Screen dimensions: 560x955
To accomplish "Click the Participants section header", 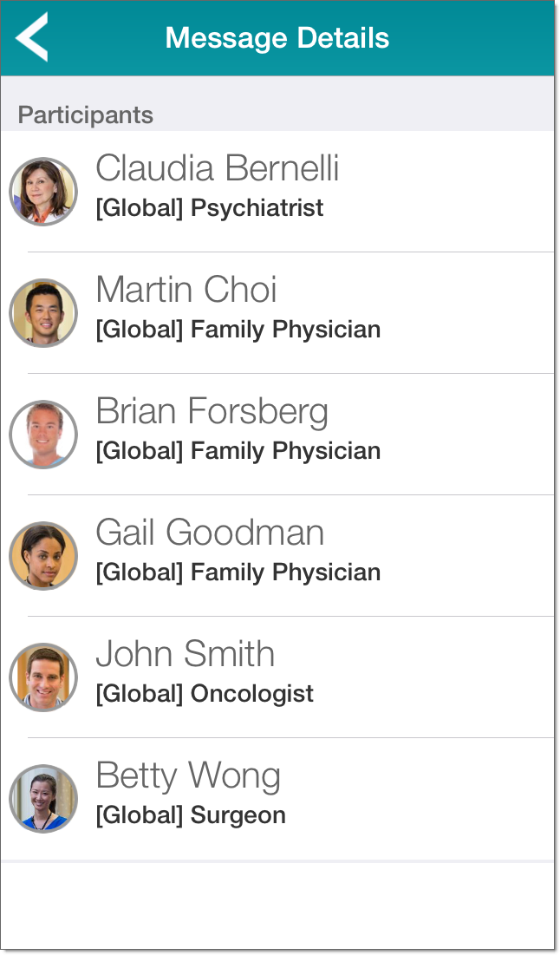I will click(85, 115).
